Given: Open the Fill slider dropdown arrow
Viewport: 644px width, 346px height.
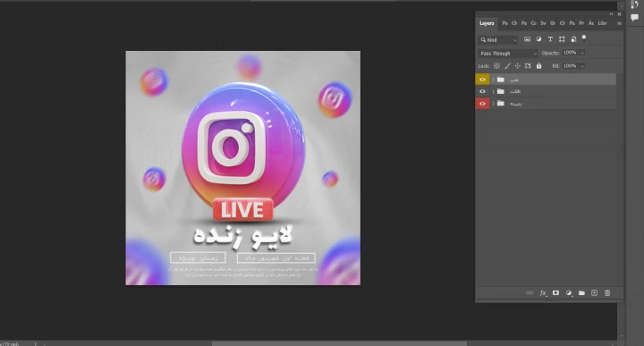Looking at the screenshot, I should pyautogui.click(x=582, y=66).
